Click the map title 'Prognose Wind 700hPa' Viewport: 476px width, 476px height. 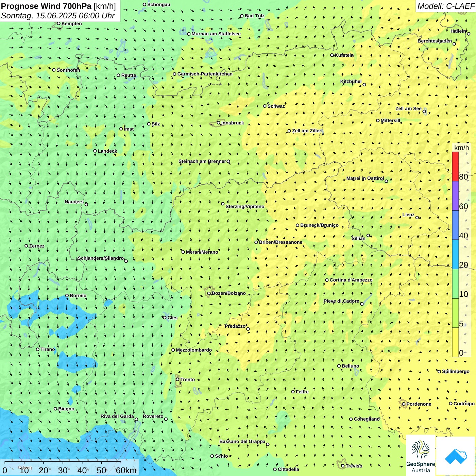[47, 6]
